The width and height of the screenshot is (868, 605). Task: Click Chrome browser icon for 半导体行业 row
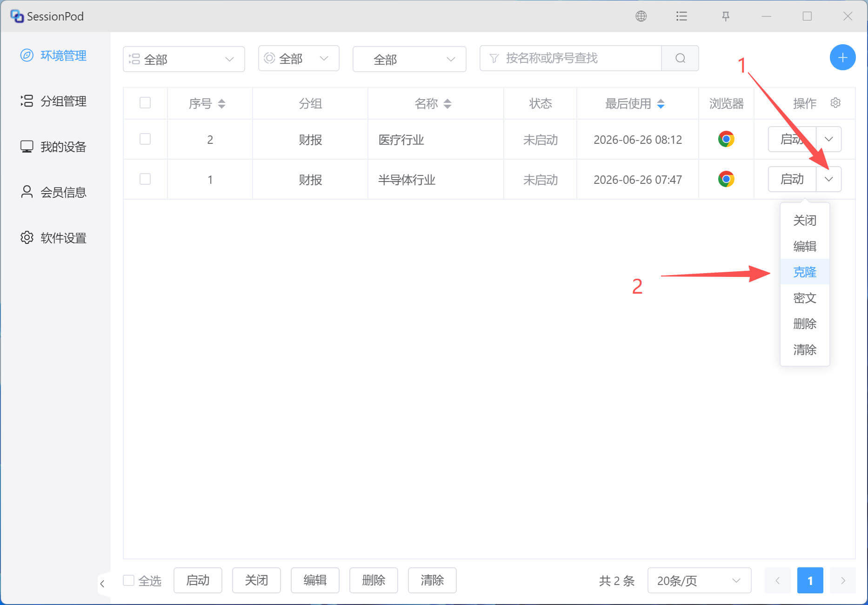[x=726, y=179]
